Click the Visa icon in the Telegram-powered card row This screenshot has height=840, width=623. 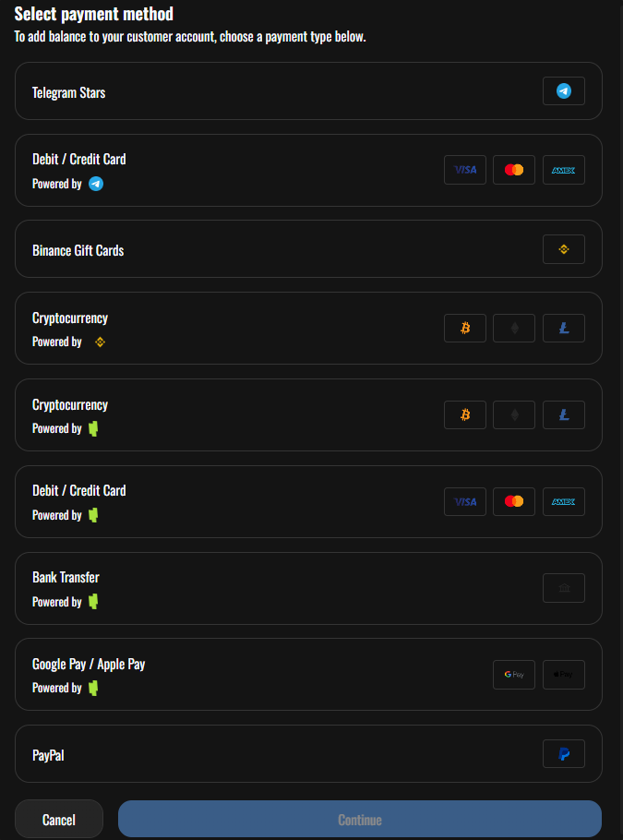[465, 170]
